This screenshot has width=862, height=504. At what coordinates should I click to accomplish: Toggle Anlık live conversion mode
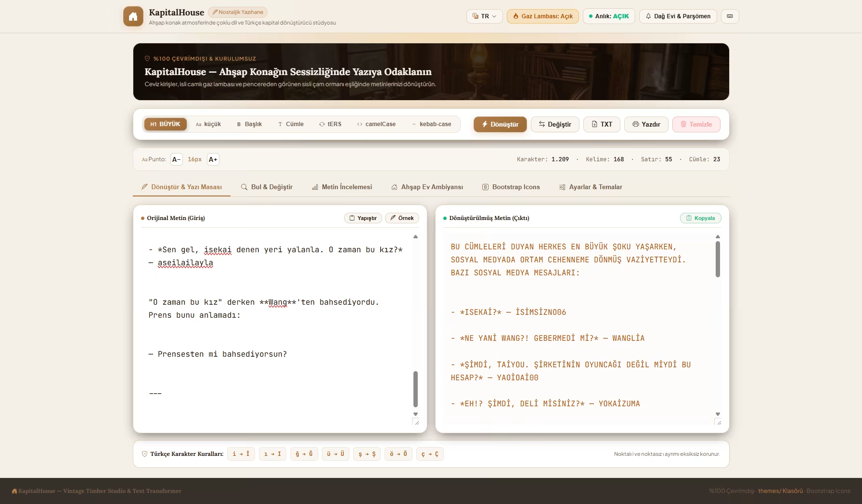tap(609, 16)
